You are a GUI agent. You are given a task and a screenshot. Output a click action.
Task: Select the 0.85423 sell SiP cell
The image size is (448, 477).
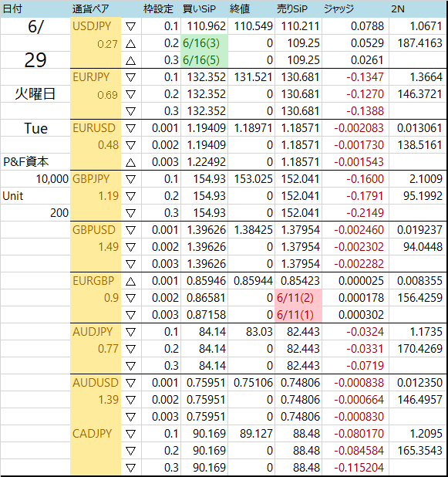click(x=298, y=280)
